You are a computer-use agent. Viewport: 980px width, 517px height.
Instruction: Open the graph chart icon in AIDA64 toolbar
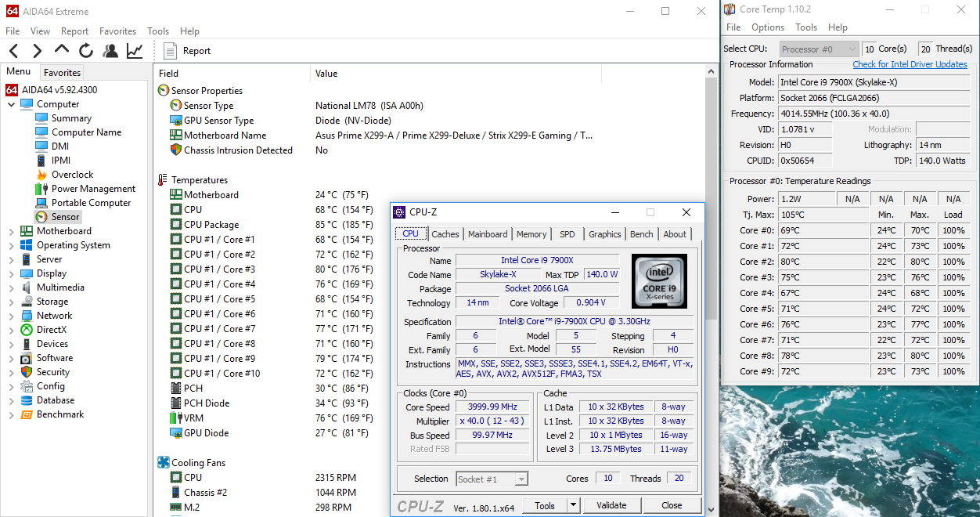click(x=135, y=51)
